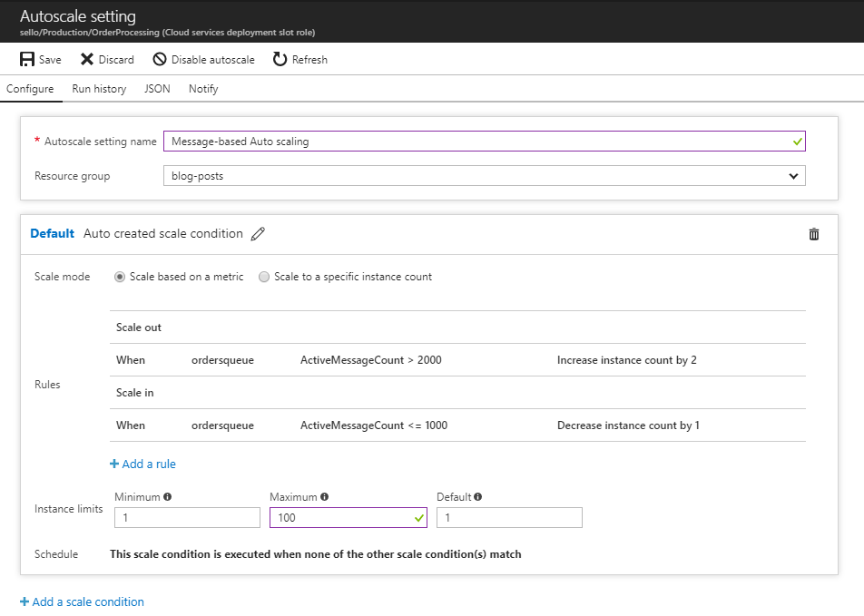Click the sello/Production/OrderProcessing subtitle
The height and width of the screenshot is (616, 864).
pos(168,33)
